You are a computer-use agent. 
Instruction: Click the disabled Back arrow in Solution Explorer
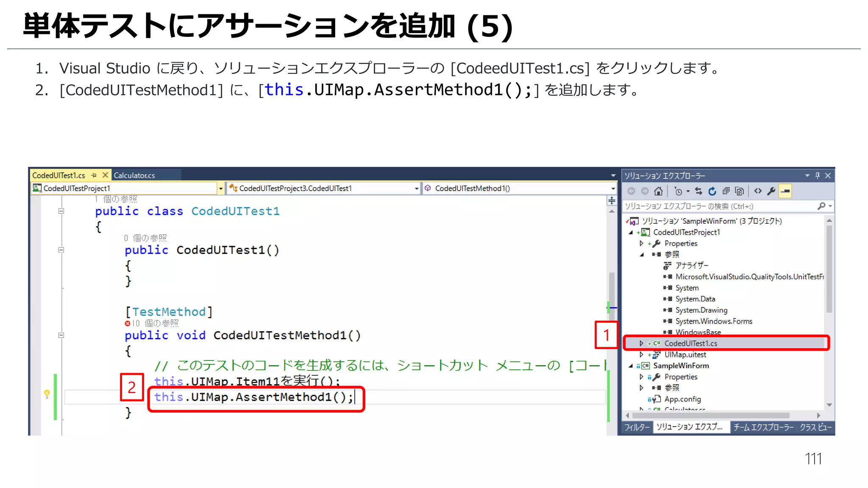click(631, 191)
